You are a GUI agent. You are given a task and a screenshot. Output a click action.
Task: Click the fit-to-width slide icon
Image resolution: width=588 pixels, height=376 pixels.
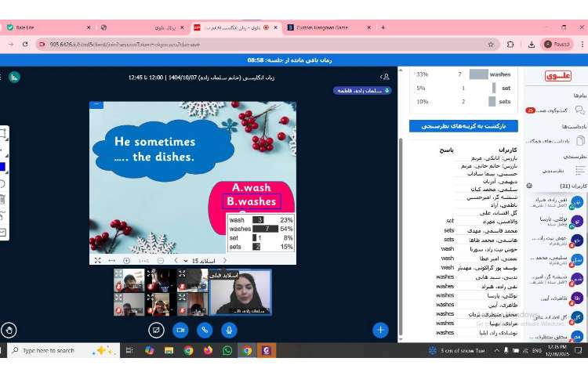(x=111, y=260)
